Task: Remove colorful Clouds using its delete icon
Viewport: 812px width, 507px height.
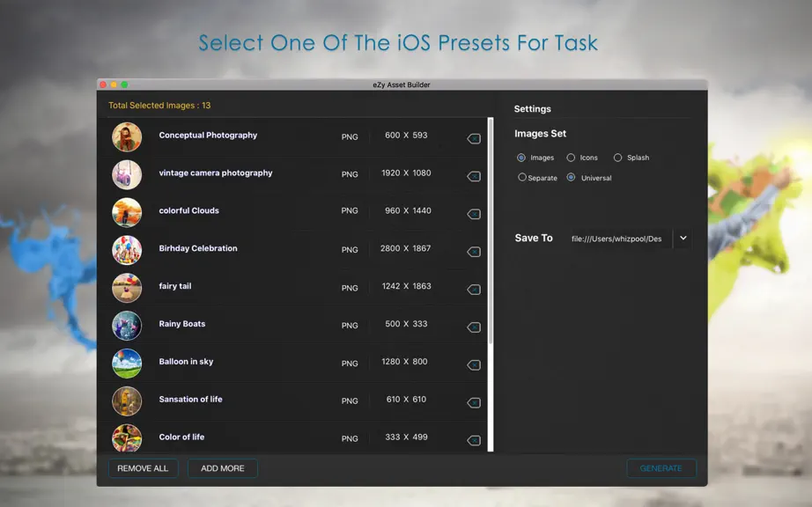Action: tap(473, 214)
